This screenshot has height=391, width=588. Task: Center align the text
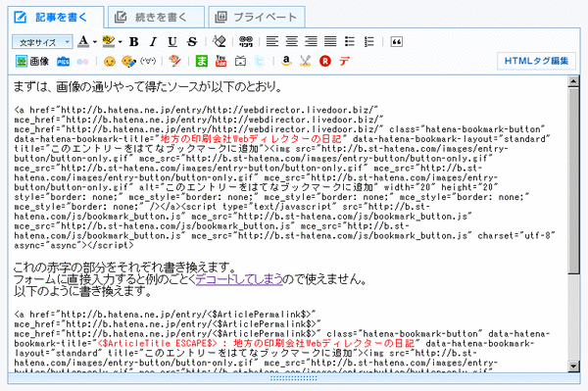coord(292,41)
